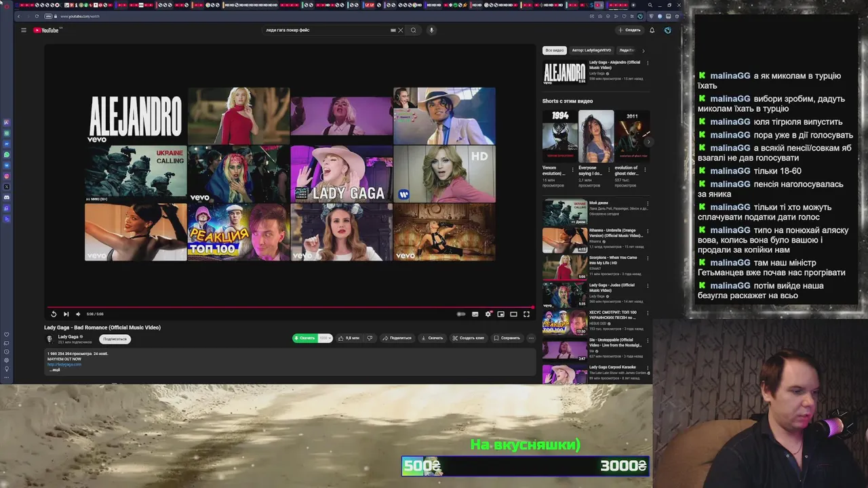Click Madonna HD end-screen thumbnail
Screen dimensions: 868x488
point(444,174)
